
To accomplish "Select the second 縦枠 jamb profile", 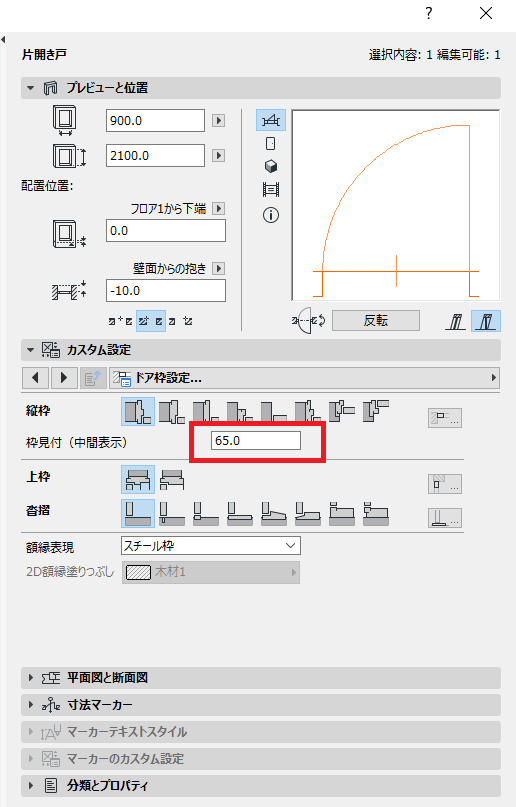I will coord(171,412).
